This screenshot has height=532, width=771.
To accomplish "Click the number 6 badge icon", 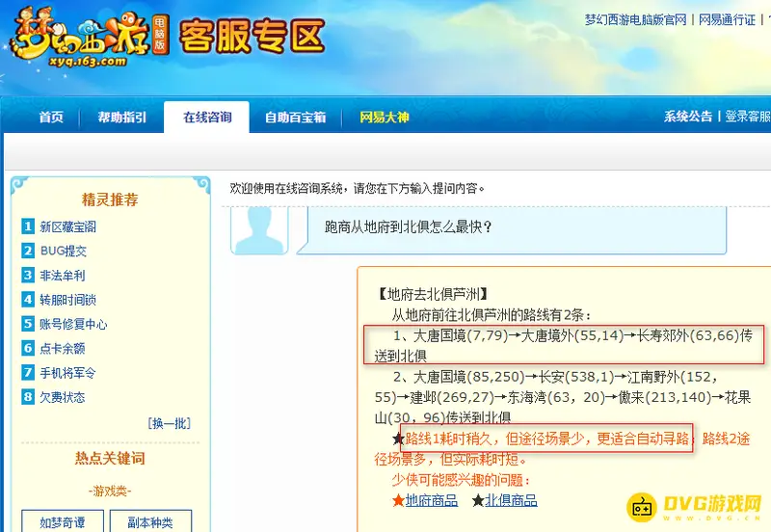I will point(28,348).
